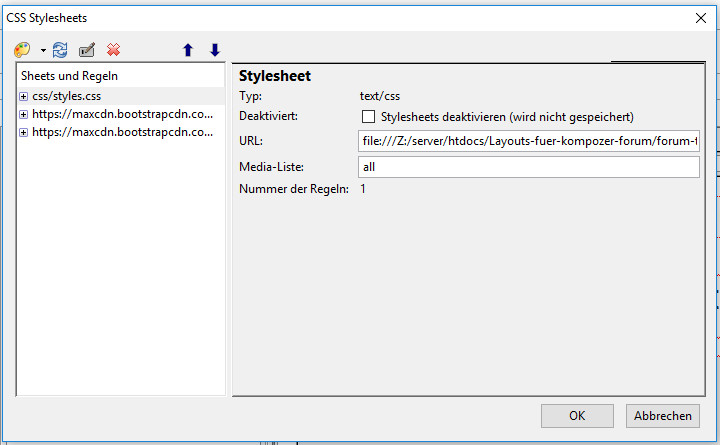Image resolution: width=720 pixels, height=445 pixels.
Task: Click the edit stylesheet pencil icon
Action: (x=87, y=50)
